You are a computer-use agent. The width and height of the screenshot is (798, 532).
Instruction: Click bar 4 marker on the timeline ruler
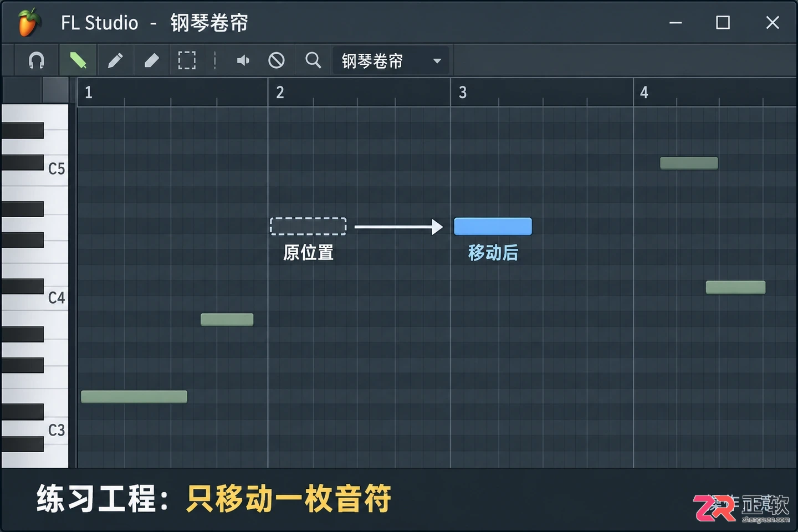pos(644,92)
